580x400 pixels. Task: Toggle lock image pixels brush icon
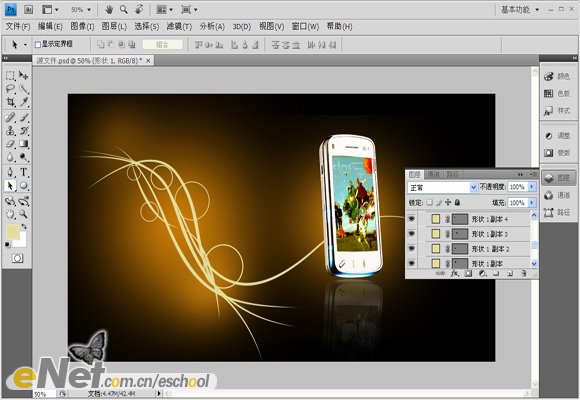pyautogui.click(x=439, y=202)
